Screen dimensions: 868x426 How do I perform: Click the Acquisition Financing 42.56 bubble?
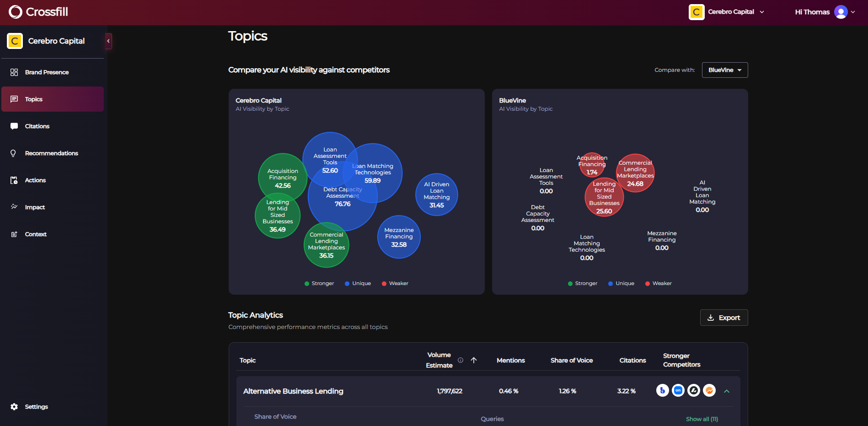pyautogui.click(x=283, y=178)
